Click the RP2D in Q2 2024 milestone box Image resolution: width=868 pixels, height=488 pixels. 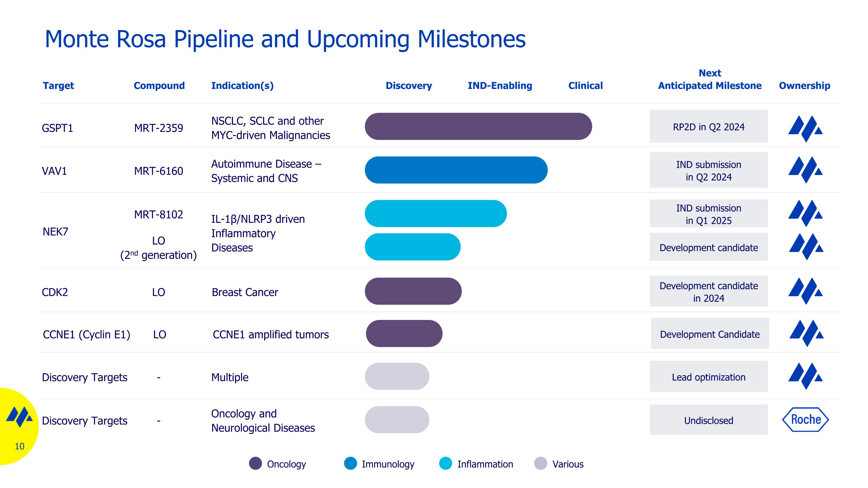[708, 126]
